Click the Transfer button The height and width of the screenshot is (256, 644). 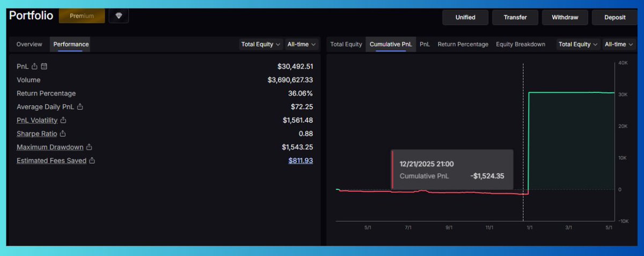[x=515, y=17]
